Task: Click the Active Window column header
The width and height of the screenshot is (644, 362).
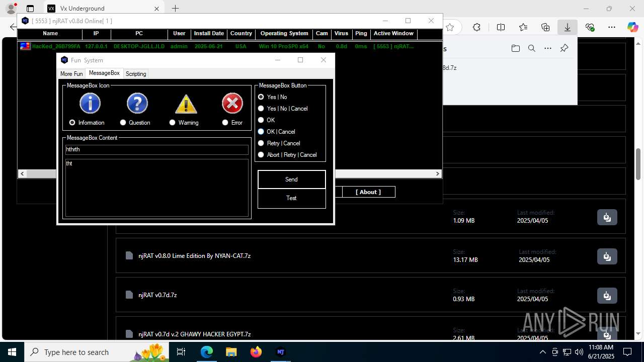Action: click(393, 34)
